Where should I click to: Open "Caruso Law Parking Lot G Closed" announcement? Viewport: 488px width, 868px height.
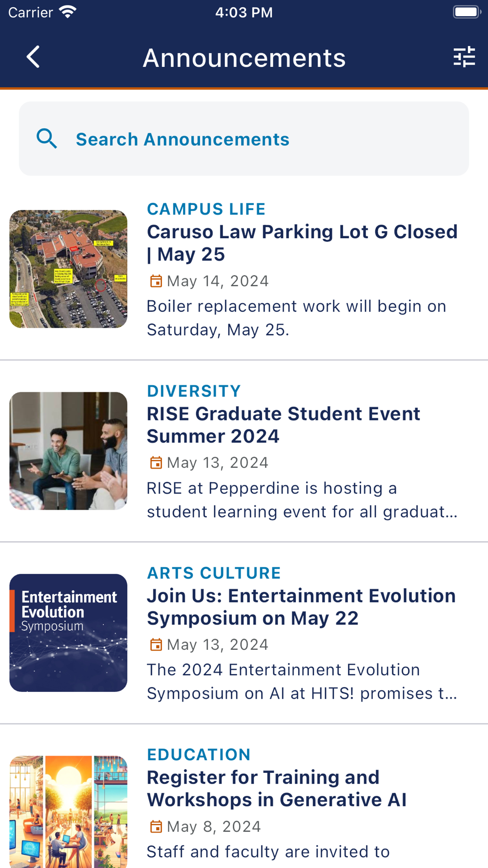[302, 243]
